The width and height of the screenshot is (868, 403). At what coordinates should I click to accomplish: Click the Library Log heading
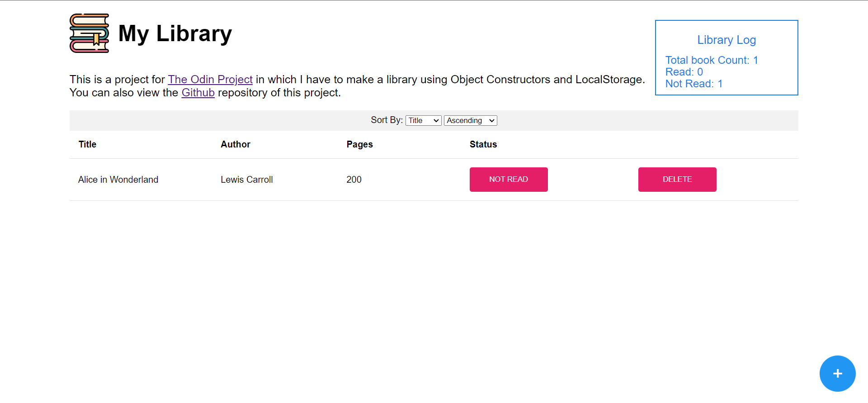point(726,40)
